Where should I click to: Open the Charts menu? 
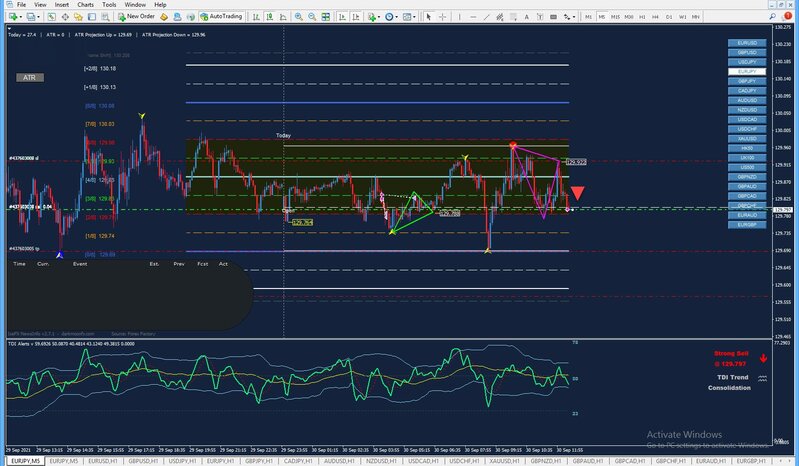(86, 5)
